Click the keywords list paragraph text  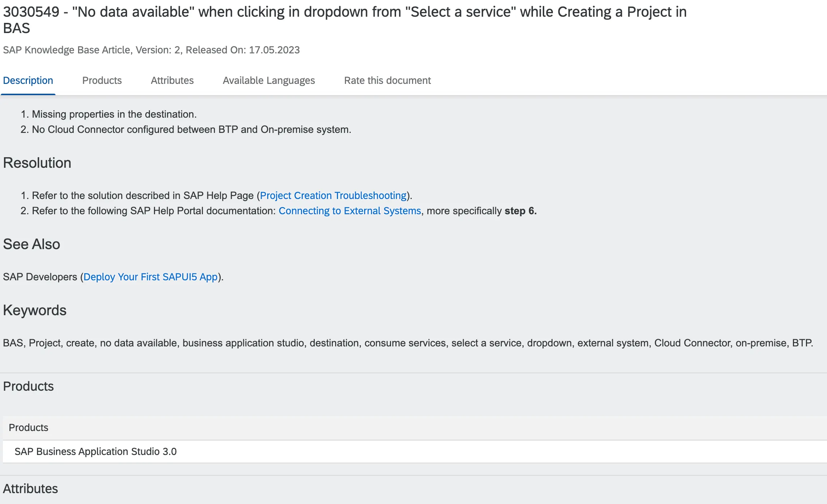407,343
